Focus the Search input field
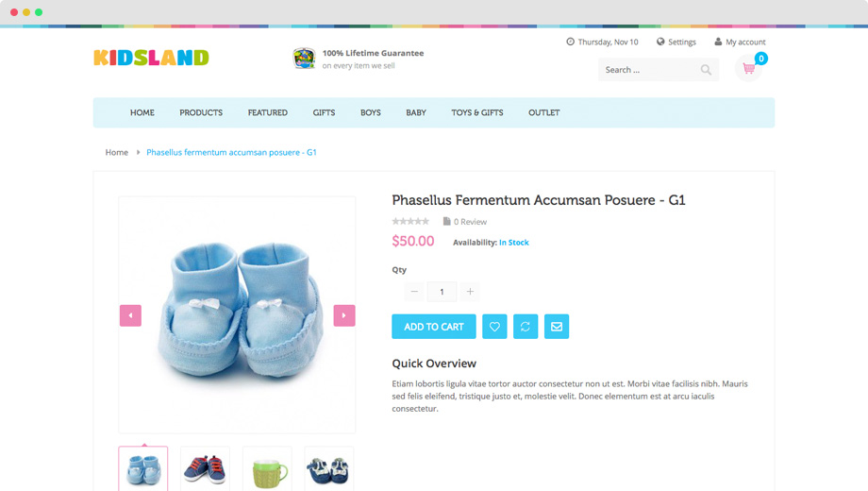The height and width of the screenshot is (491, 868). (x=650, y=70)
